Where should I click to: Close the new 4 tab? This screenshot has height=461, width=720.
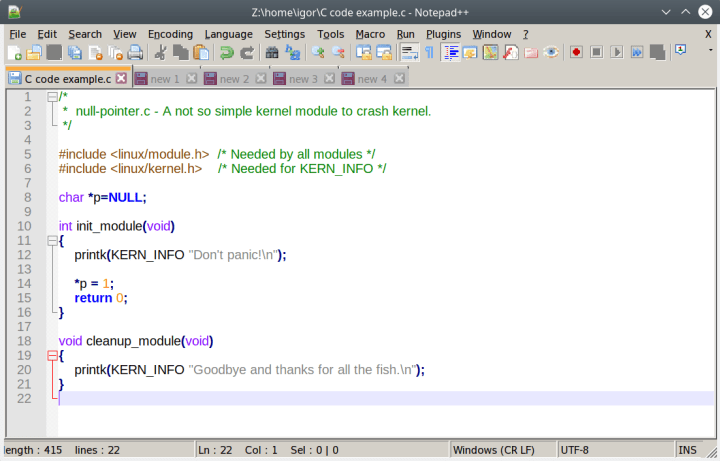tap(399, 79)
